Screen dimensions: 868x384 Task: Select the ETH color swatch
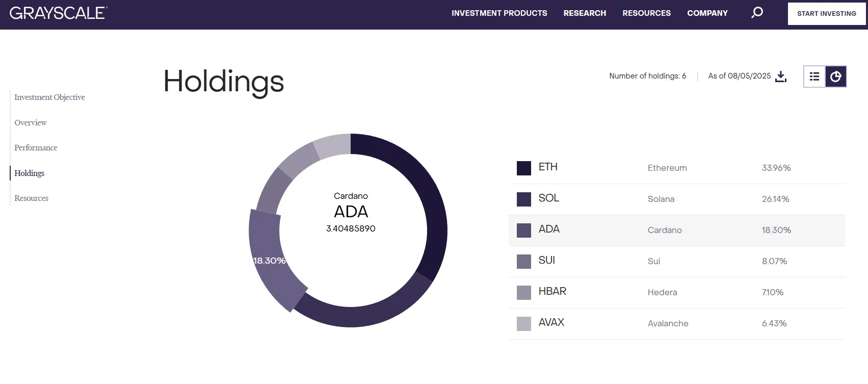(523, 168)
